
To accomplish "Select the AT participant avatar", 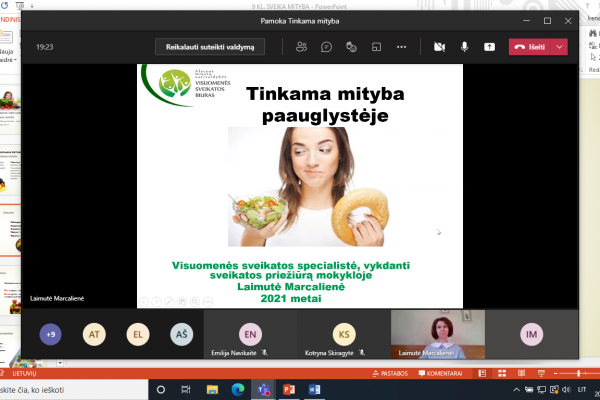I will point(94,334).
